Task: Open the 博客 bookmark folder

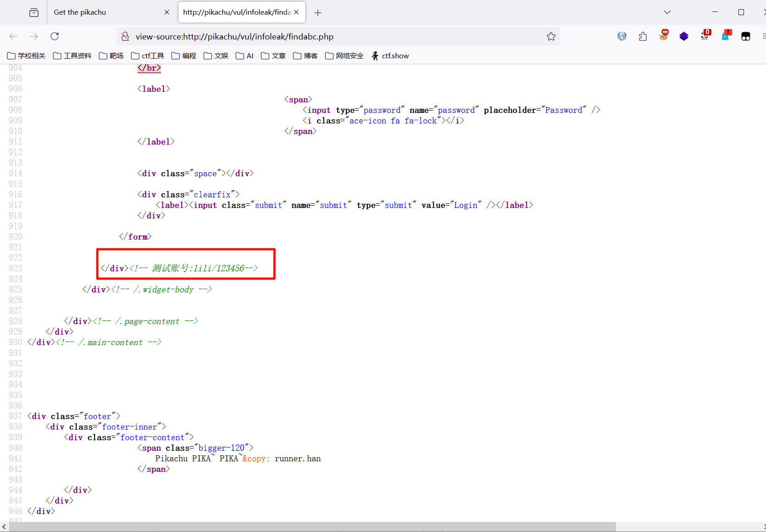Action: (x=305, y=56)
